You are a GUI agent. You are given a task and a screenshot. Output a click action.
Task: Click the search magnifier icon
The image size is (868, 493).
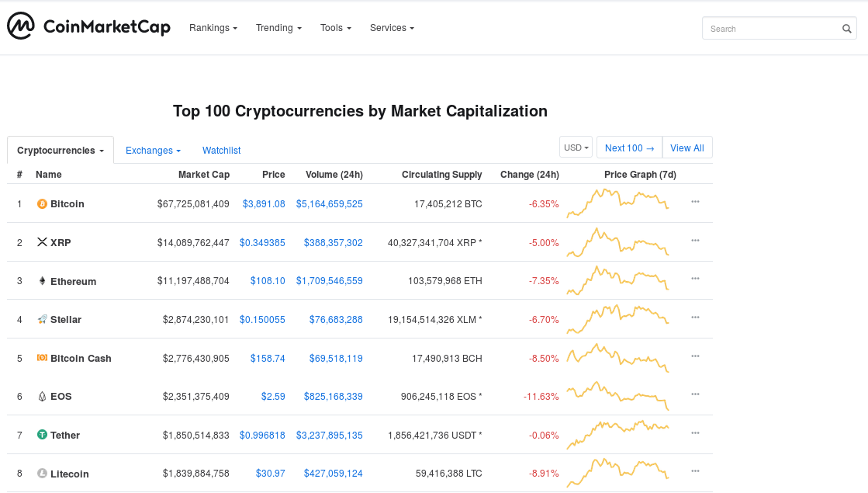(x=846, y=28)
